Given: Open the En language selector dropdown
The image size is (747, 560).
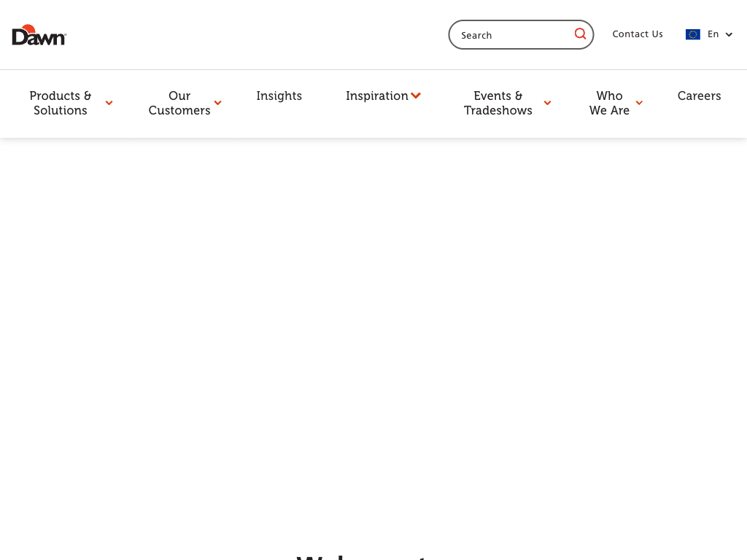Looking at the screenshot, I should (713, 34).
